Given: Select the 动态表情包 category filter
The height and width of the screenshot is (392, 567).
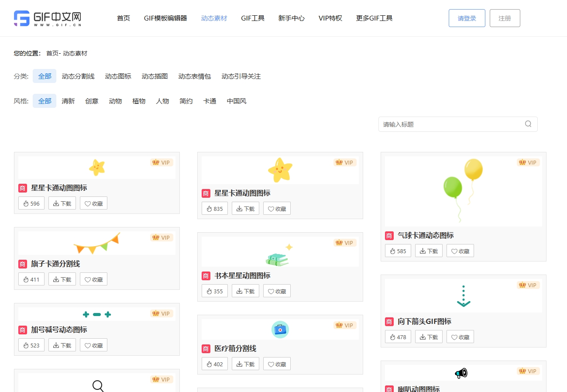Looking at the screenshot, I should coord(194,76).
